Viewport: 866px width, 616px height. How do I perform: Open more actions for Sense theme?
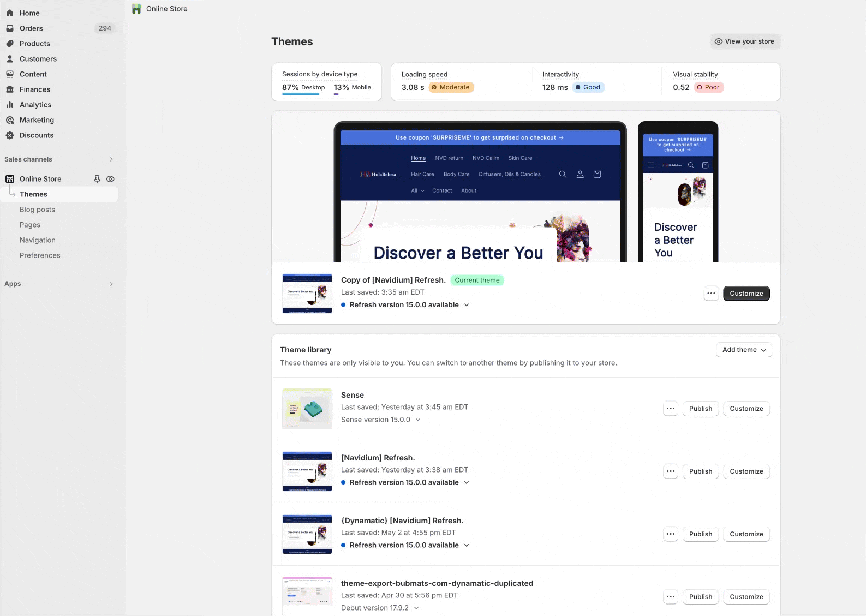tap(671, 409)
